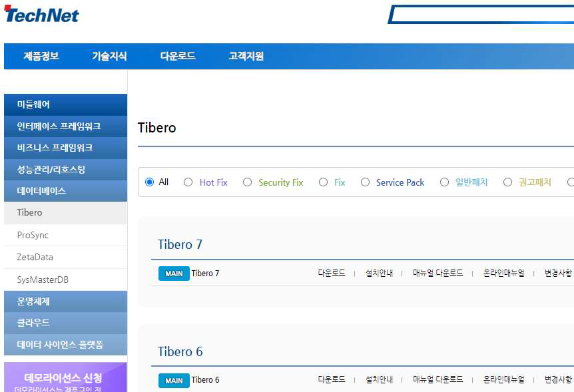Click 매뉴얼 다운로드 in Tibero 6 row
Viewport: 574px width, 392px height.
tap(438, 379)
